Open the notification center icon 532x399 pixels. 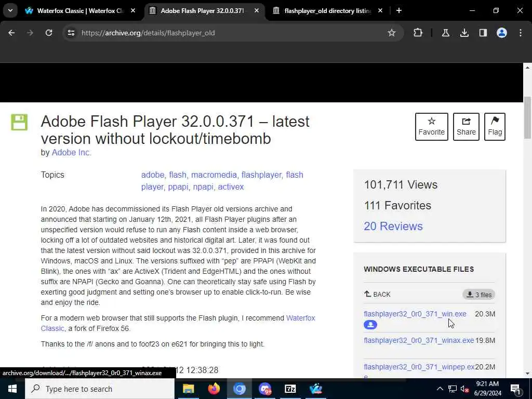pyautogui.click(x=515, y=389)
